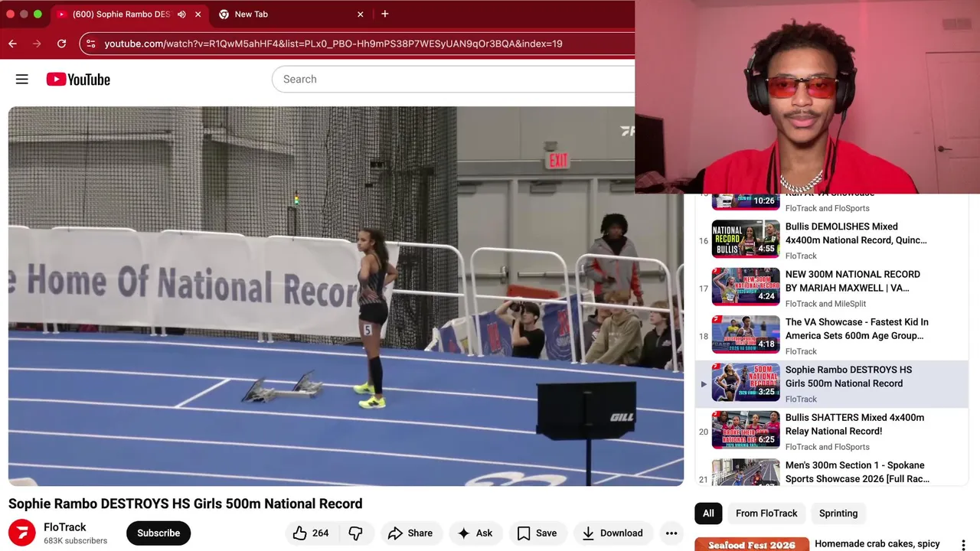
Task: Open the Seafood Fest 2026 ad thumbnail
Action: 752,544
